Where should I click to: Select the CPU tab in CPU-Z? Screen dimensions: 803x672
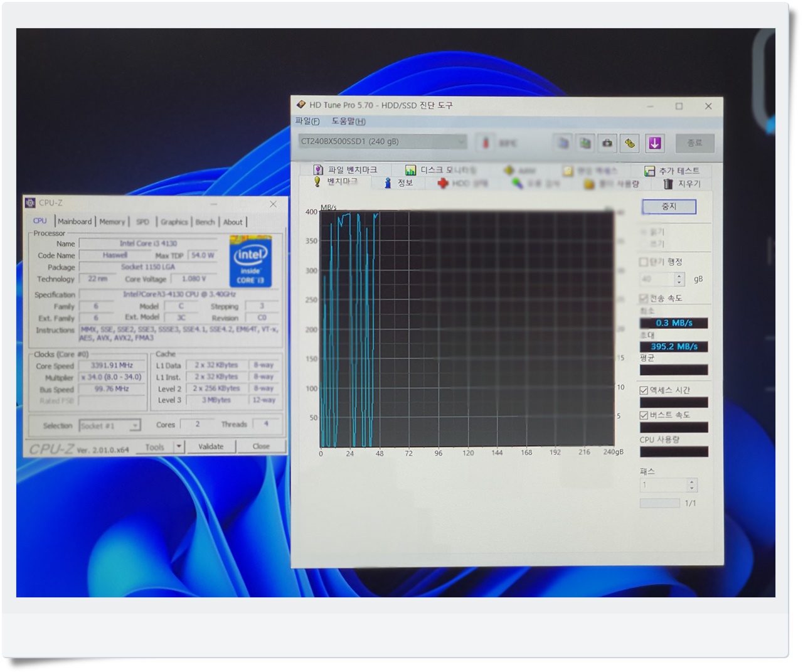(40, 221)
